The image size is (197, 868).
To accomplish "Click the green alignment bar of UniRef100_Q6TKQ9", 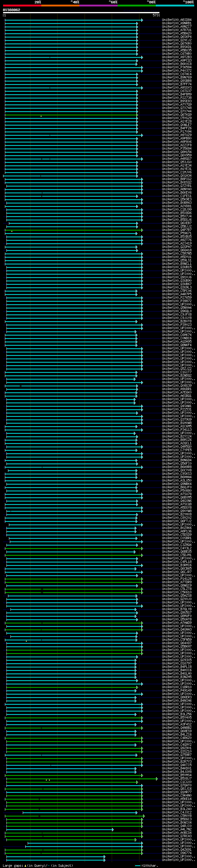I will pos(71,115).
